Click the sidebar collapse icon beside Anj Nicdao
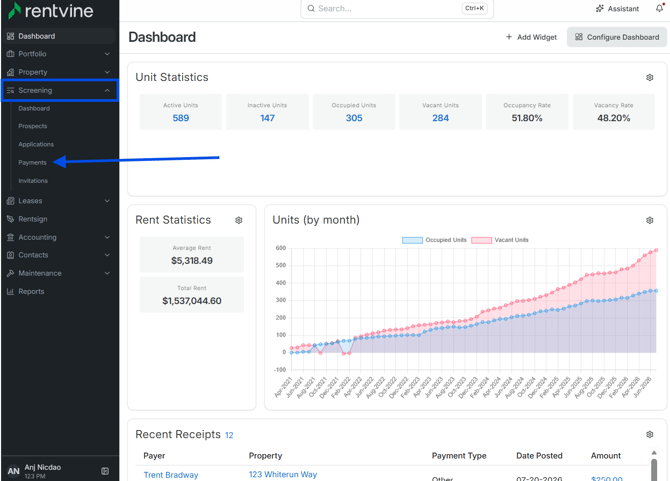Screen dimensions: 670x481 105,471
